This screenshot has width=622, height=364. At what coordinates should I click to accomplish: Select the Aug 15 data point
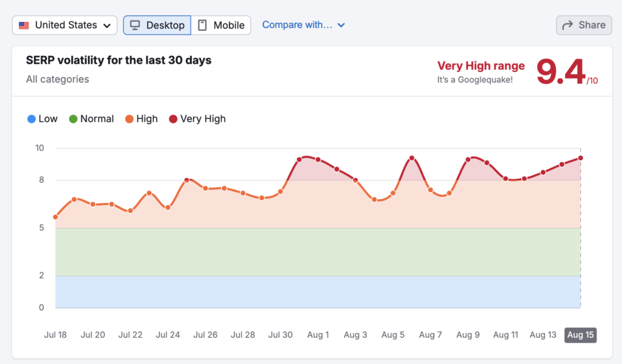point(581,158)
